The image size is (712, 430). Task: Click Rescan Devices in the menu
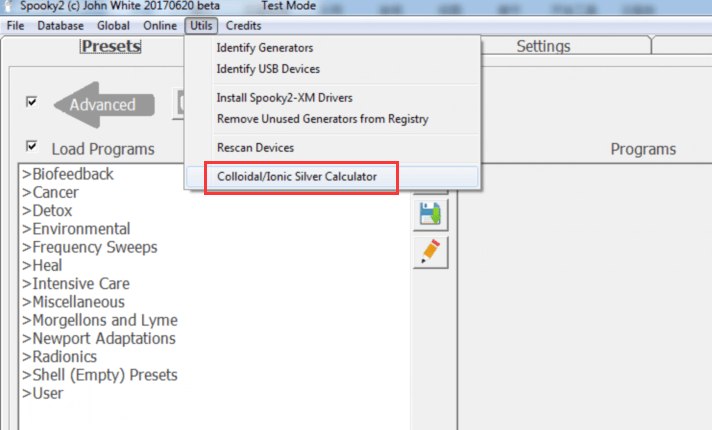coord(254,147)
